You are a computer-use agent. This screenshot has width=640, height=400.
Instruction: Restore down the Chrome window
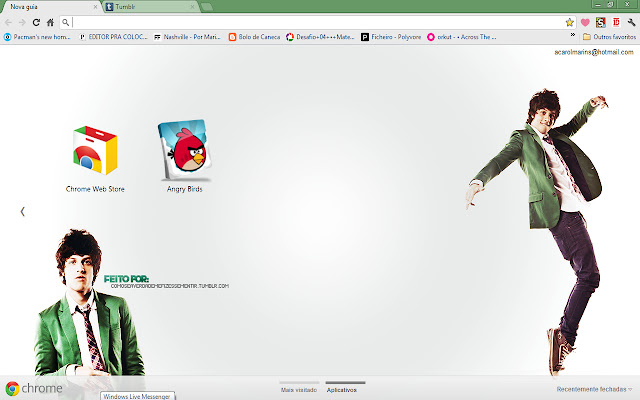click(611, 4)
